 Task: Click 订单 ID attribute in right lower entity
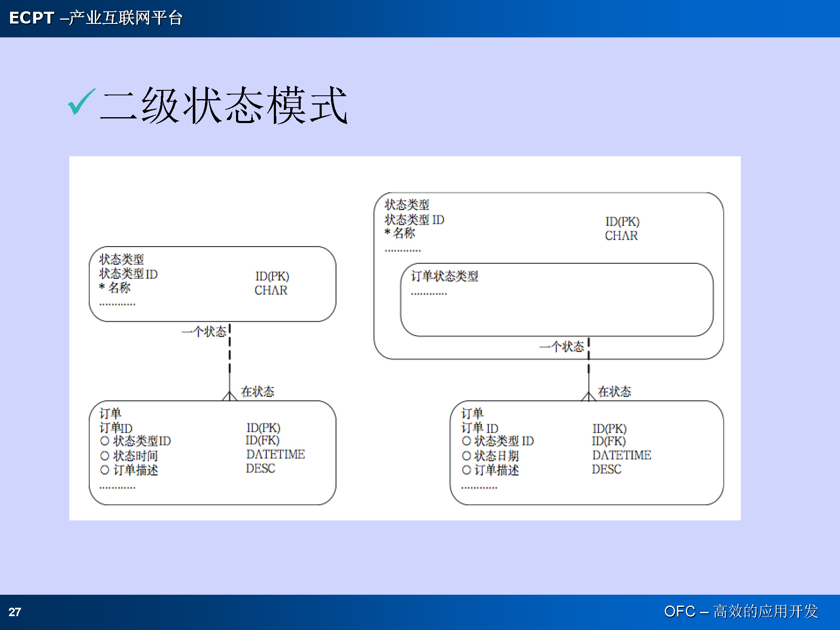[x=480, y=428]
